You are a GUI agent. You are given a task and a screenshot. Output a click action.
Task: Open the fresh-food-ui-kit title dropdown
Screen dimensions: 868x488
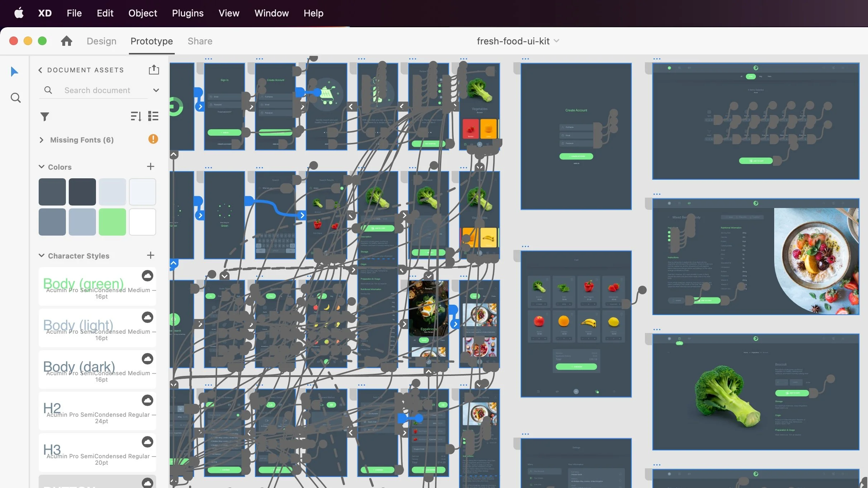556,41
